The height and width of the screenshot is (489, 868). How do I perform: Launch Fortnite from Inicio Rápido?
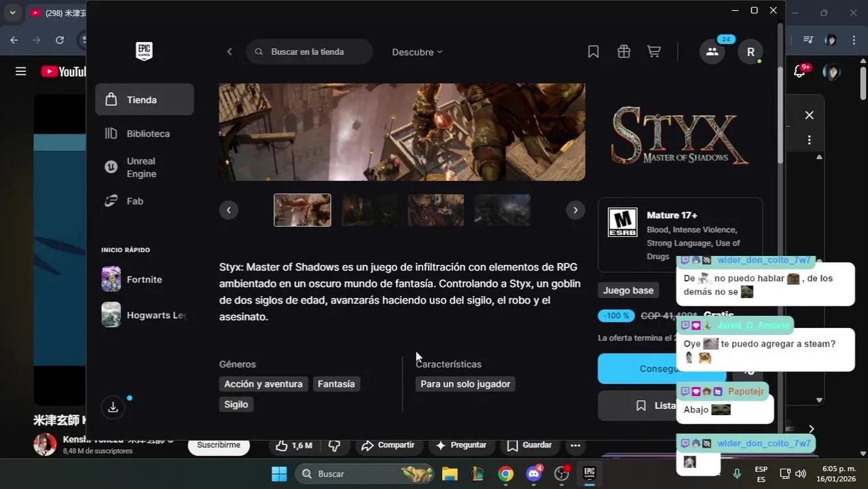[x=144, y=279]
